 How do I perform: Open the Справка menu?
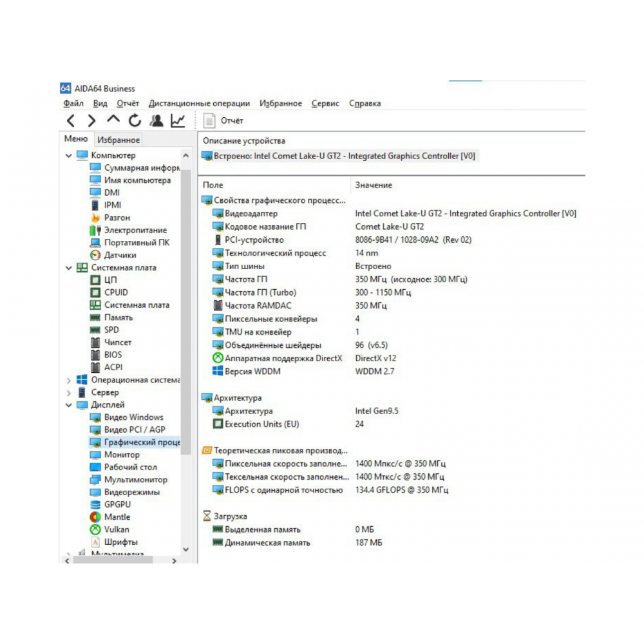365,104
